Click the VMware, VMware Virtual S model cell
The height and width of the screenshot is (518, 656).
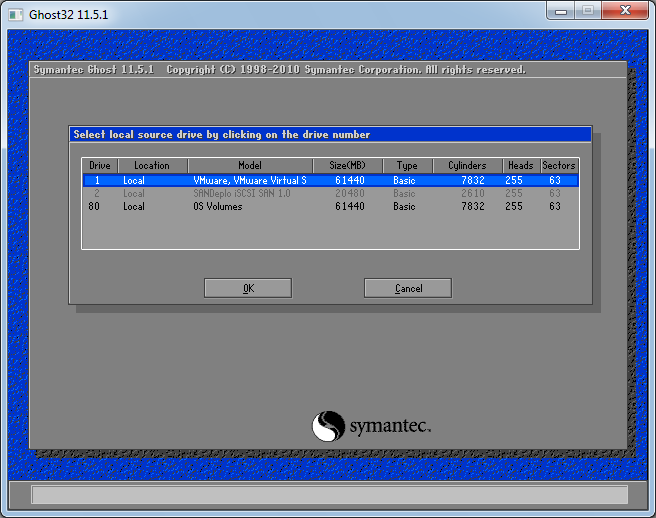[x=250, y=180]
